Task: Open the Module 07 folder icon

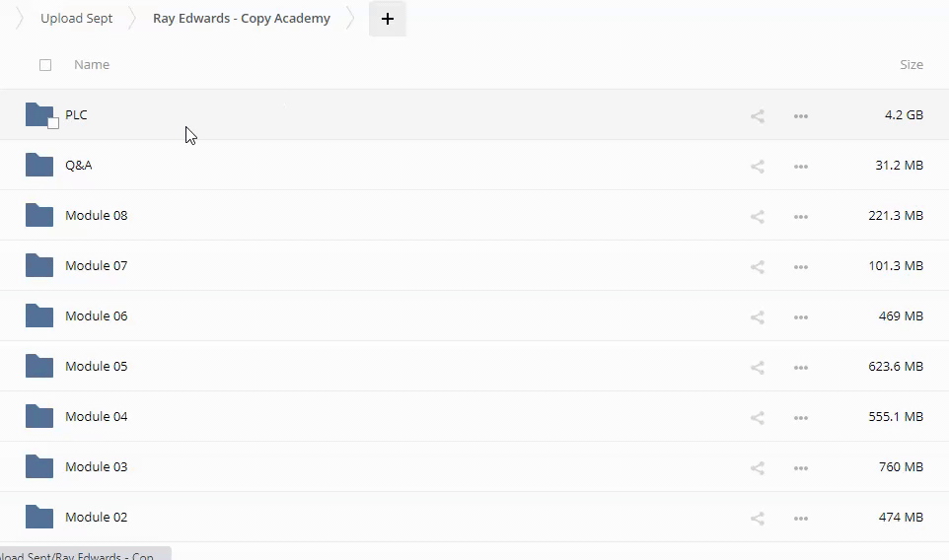Action: [39, 265]
